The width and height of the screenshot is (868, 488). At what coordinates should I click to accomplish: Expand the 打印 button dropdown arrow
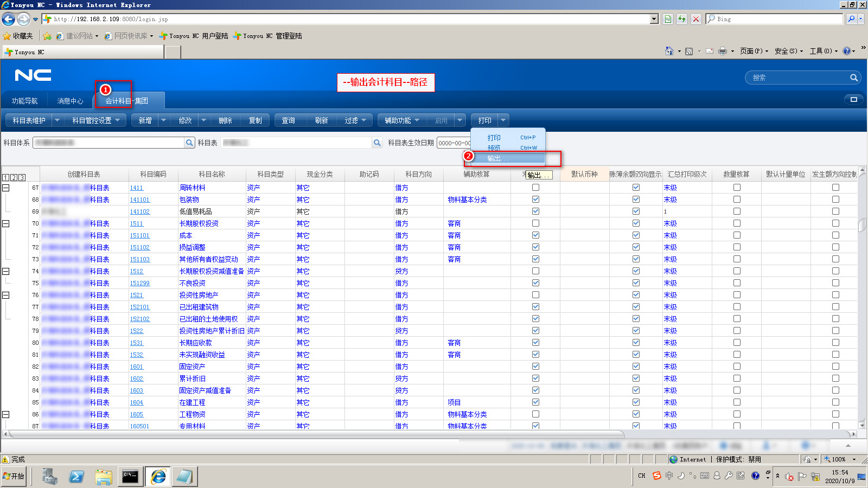click(503, 120)
